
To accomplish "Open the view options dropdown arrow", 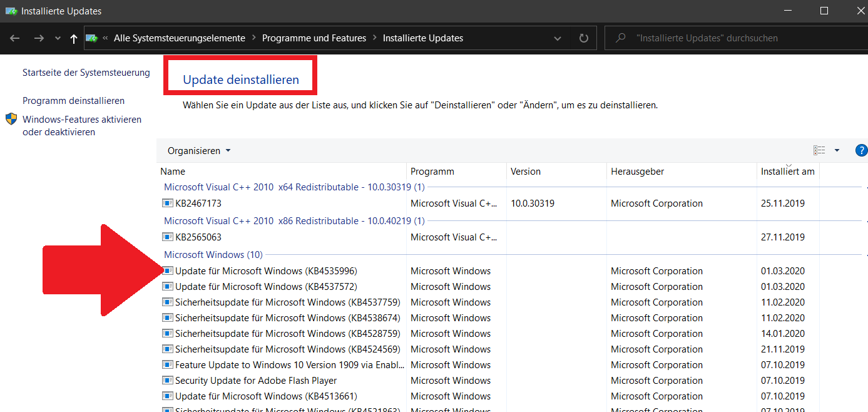I will click(x=837, y=150).
